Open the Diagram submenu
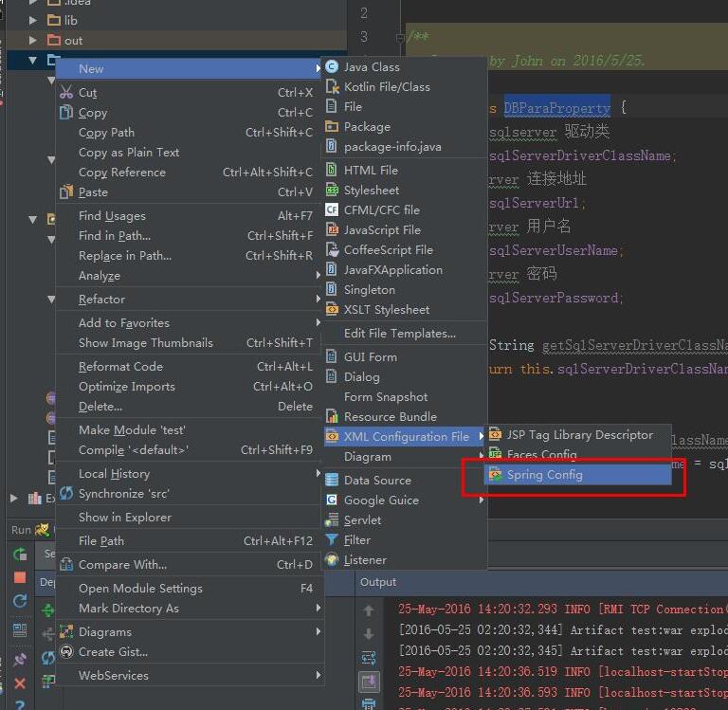This screenshot has height=710, width=728. pyautogui.click(x=405, y=457)
